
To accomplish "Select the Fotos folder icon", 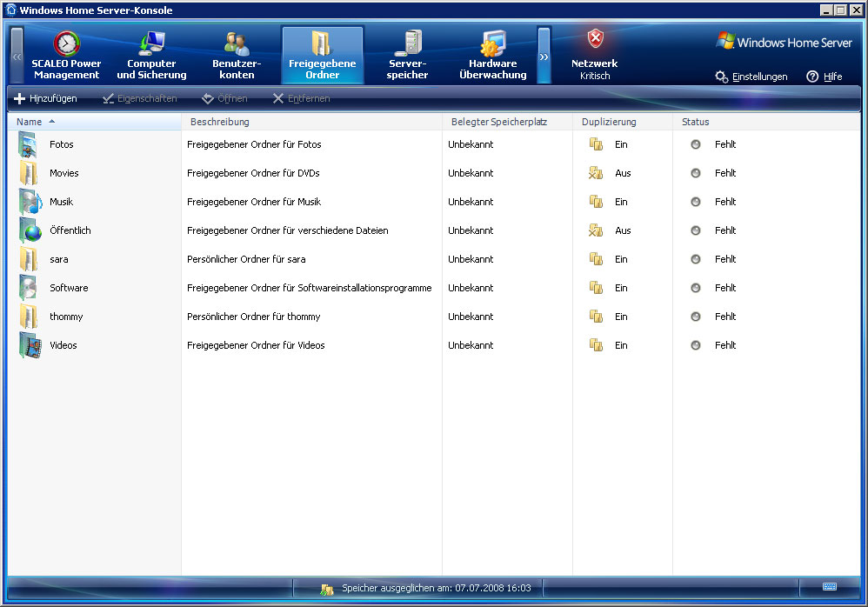I will [x=29, y=144].
